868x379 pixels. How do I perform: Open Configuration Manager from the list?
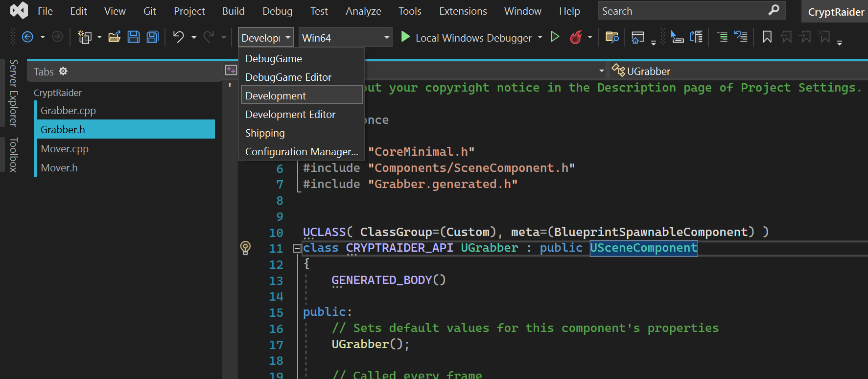302,152
